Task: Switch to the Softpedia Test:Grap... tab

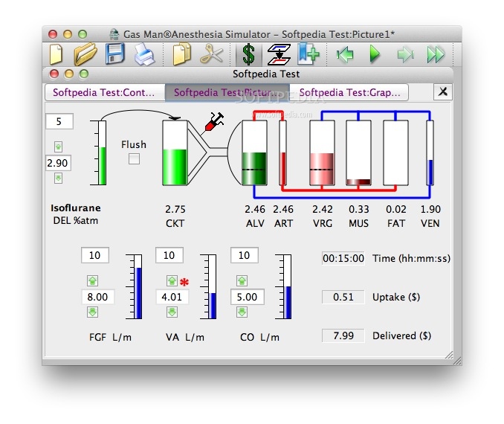Action: pos(353,93)
